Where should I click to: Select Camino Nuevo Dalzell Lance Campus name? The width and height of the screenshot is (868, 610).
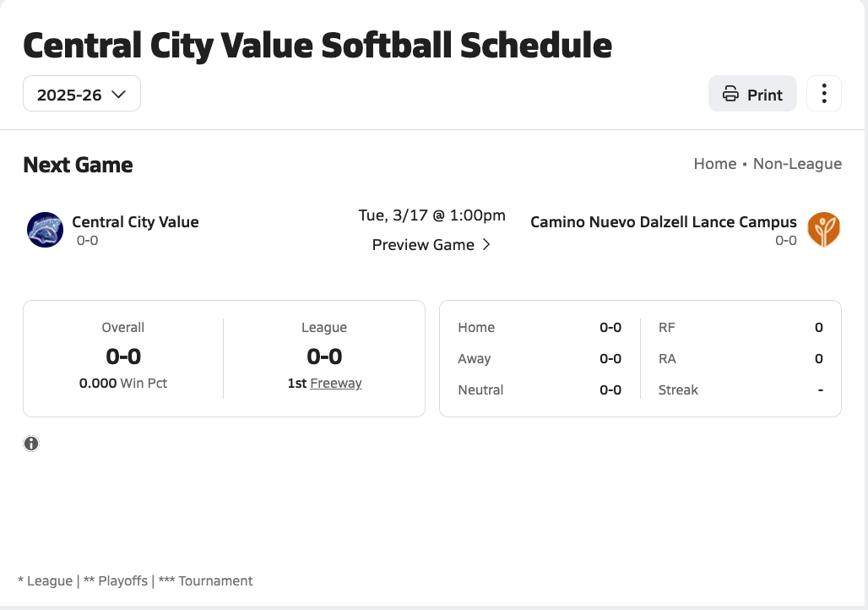click(x=663, y=222)
